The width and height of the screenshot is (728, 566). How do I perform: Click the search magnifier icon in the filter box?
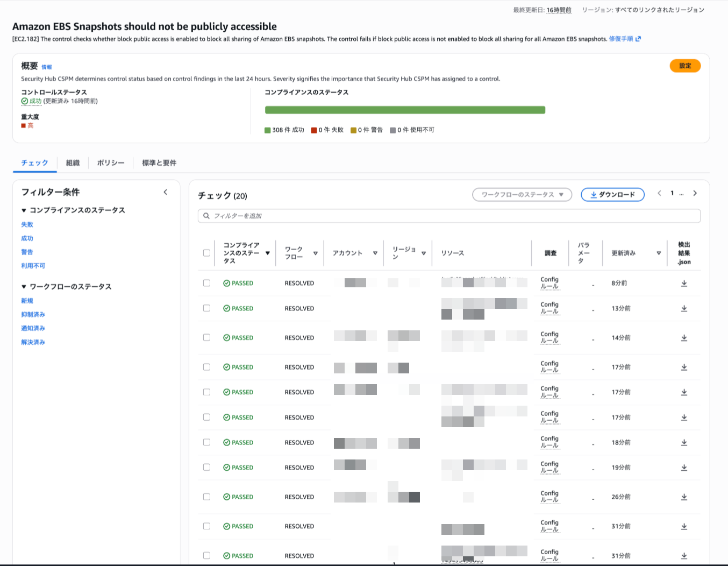point(206,216)
